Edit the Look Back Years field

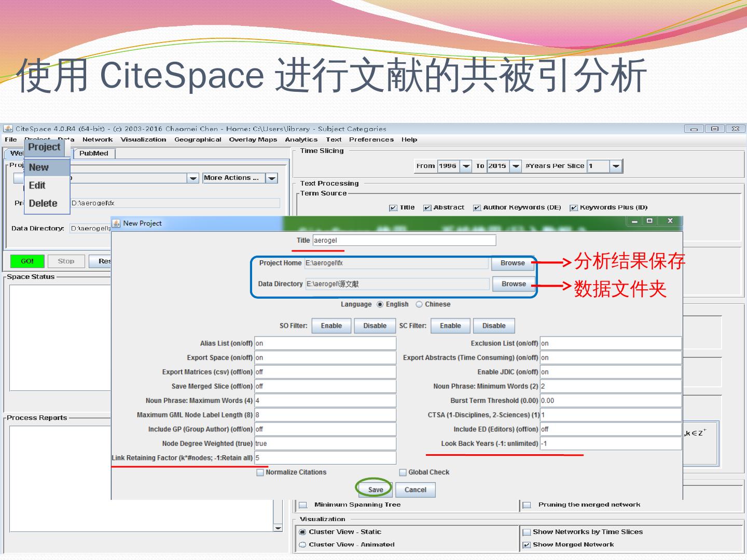611,443
